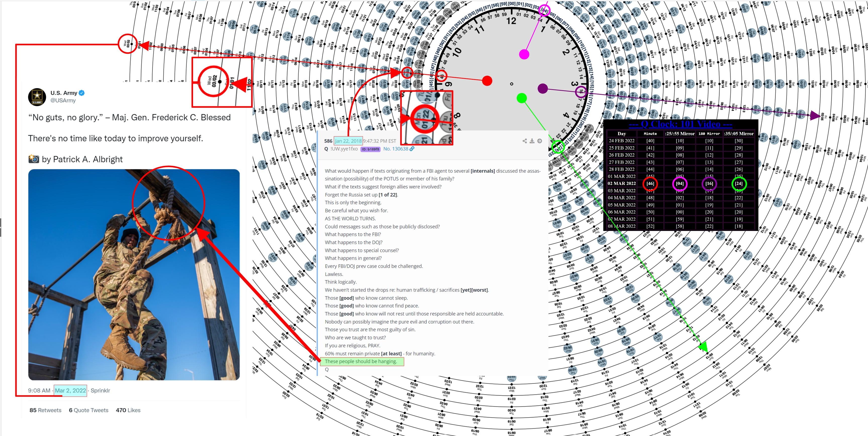Click the ':25/:55 Mirror' column header

(x=680, y=133)
